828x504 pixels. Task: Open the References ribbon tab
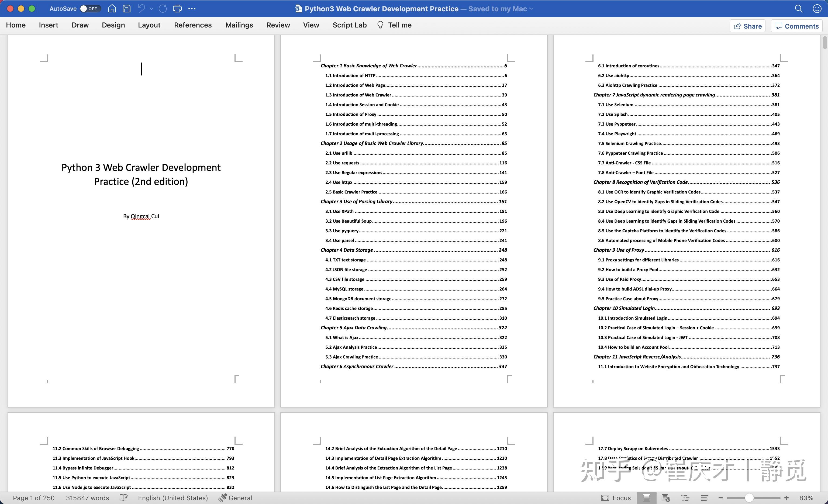[x=192, y=25]
